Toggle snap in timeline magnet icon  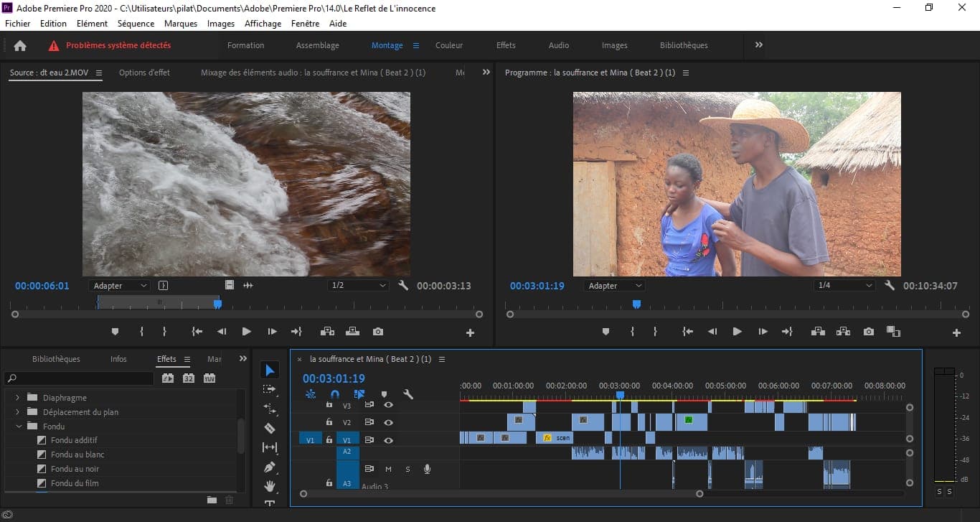(334, 394)
